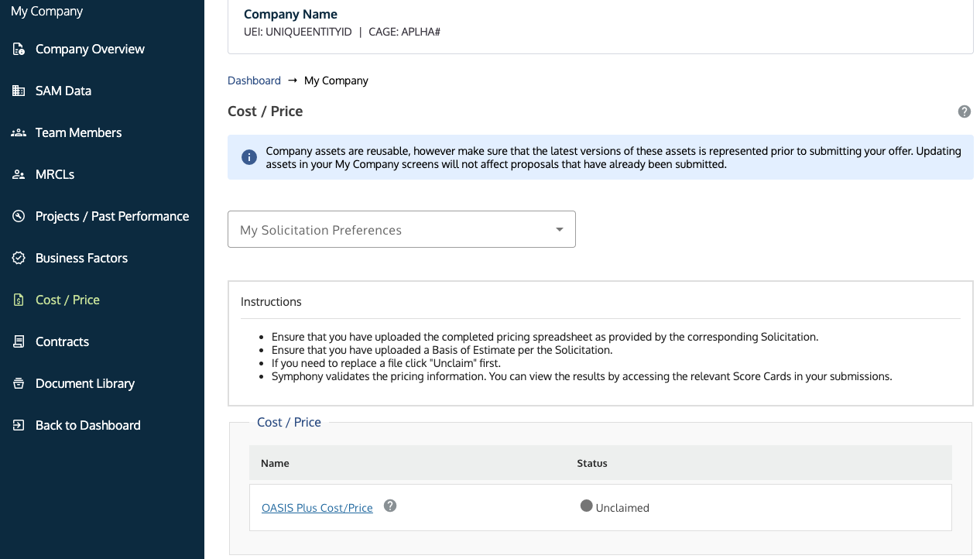Select the Business Factors badge icon
This screenshot has width=980, height=559.
18,258
